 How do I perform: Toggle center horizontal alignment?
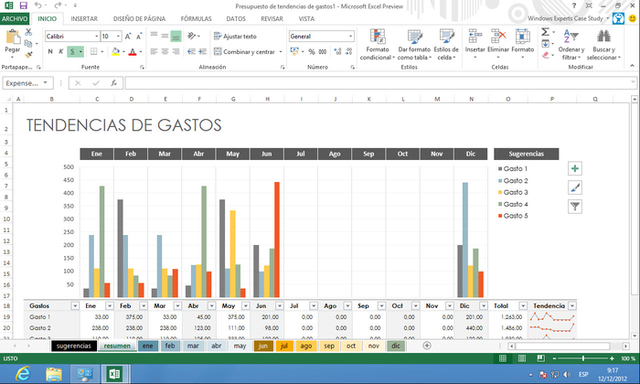(x=165, y=51)
